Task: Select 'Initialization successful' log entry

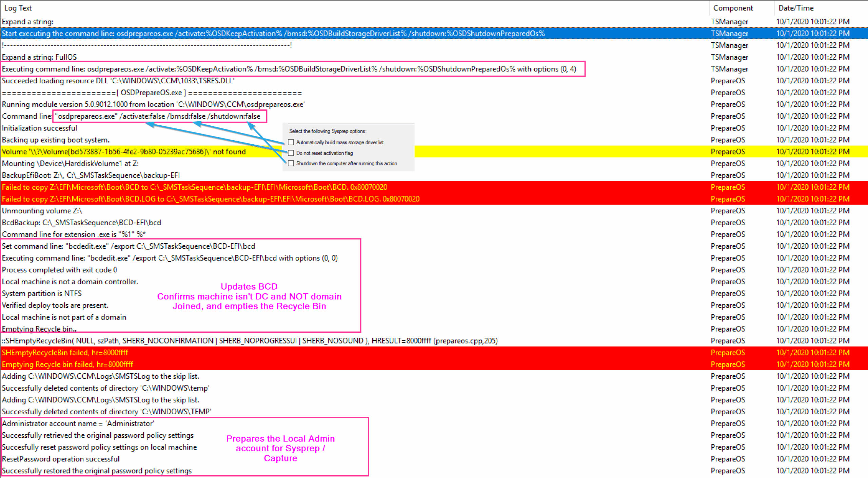Action: click(40, 128)
